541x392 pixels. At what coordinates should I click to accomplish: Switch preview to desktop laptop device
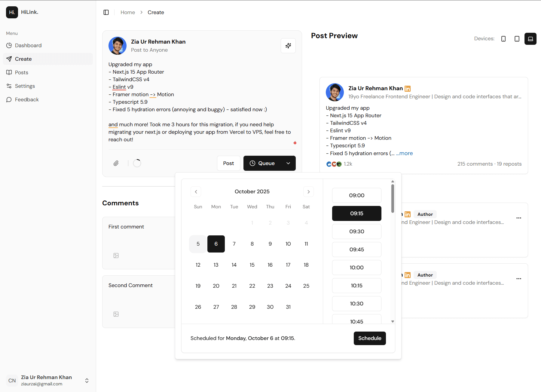point(530,39)
